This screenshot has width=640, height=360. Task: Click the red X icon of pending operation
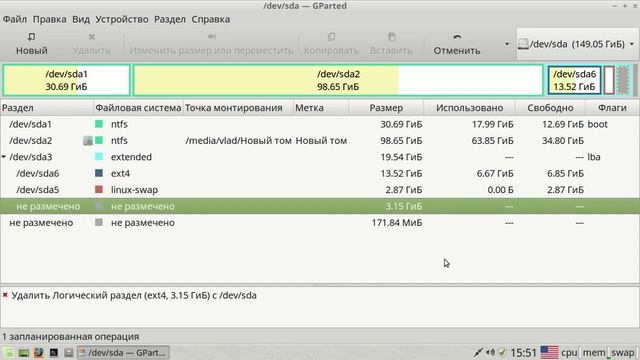coord(5,294)
